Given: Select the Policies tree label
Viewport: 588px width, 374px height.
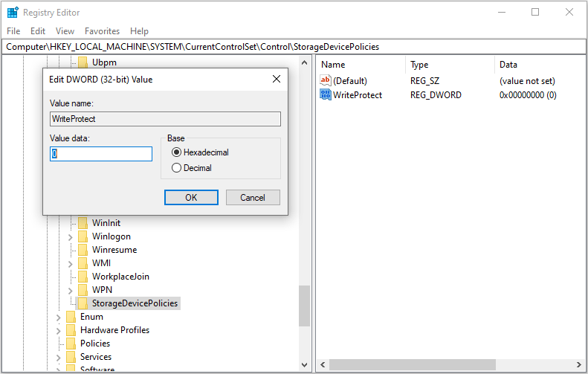Looking at the screenshot, I should (x=95, y=344).
